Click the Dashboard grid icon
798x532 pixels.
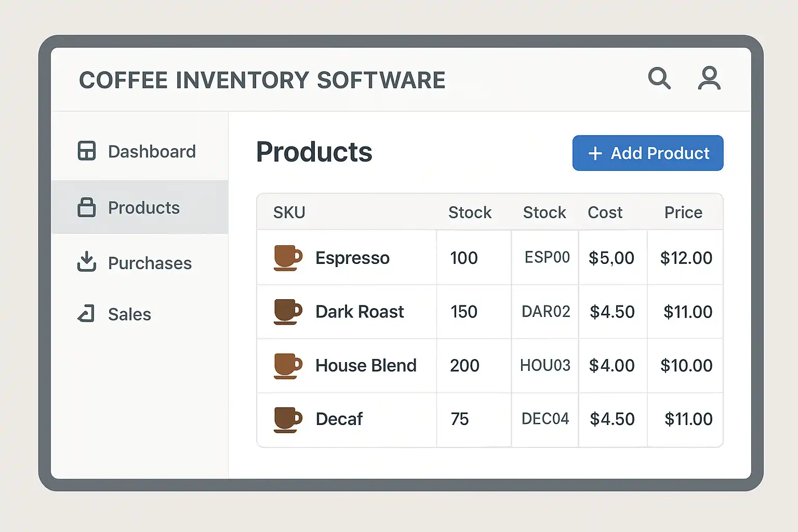coord(87,151)
